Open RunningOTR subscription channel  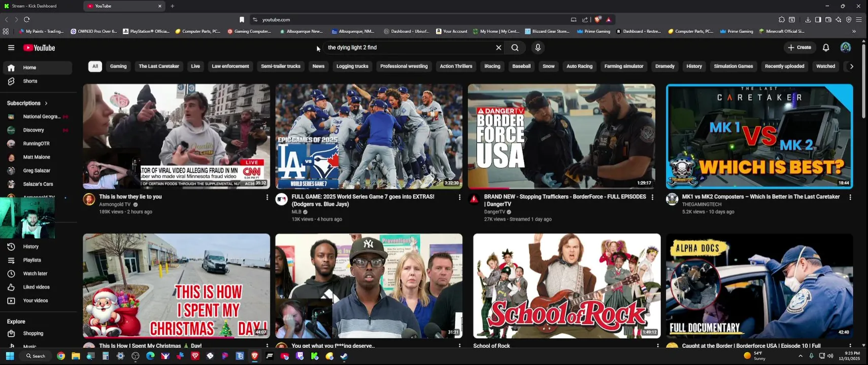click(x=37, y=144)
